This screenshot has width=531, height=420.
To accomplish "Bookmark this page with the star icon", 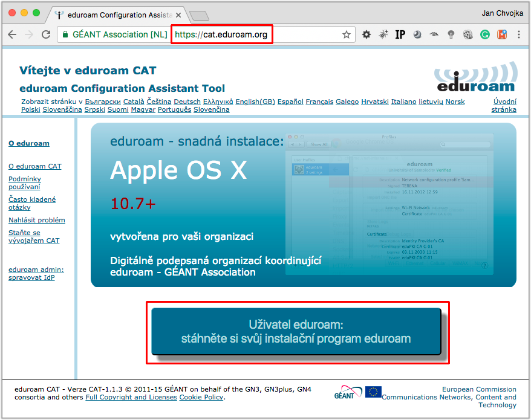I will (346, 34).
